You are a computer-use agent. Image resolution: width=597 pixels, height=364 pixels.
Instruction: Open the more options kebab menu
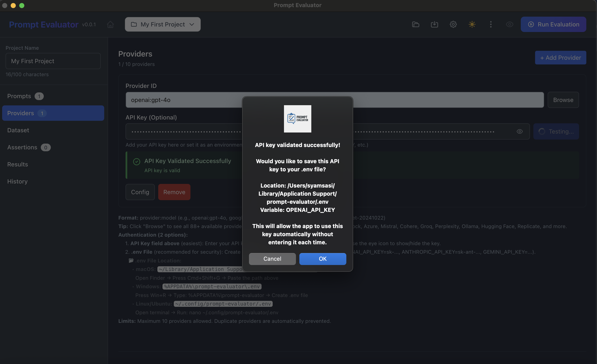(491, 24)
